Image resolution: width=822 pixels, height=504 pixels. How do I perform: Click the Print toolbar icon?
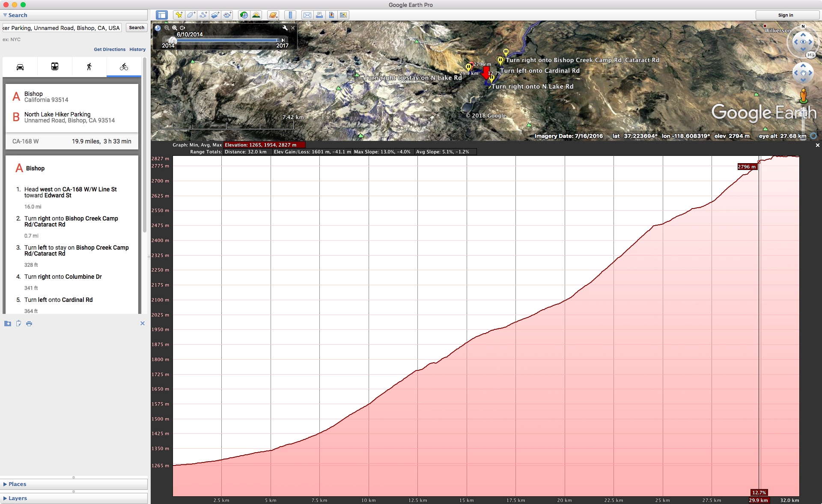(x=319, y=15)
